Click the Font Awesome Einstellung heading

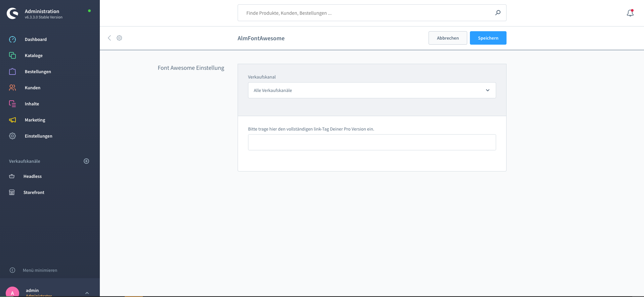(x=191, y=68)
